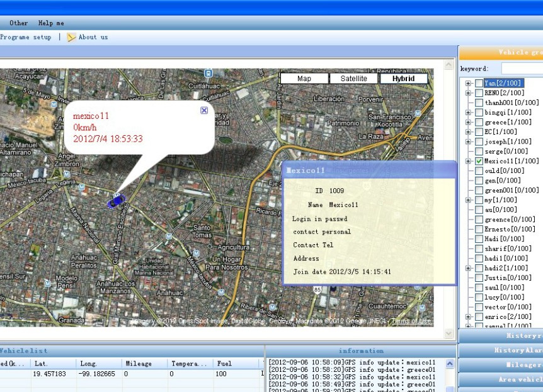Expand the joseph[1/100] tree node
Viewport: 543px width, 392px height.
[468, 142]
